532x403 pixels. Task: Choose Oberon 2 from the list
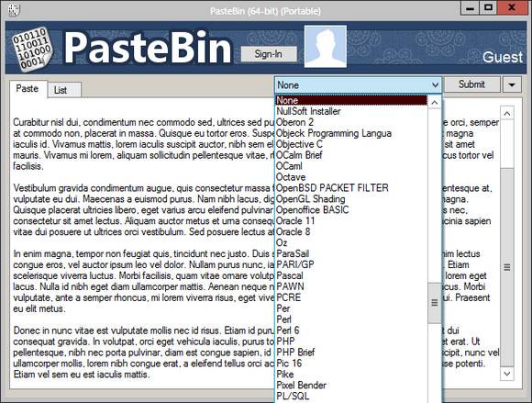point(351,122)
